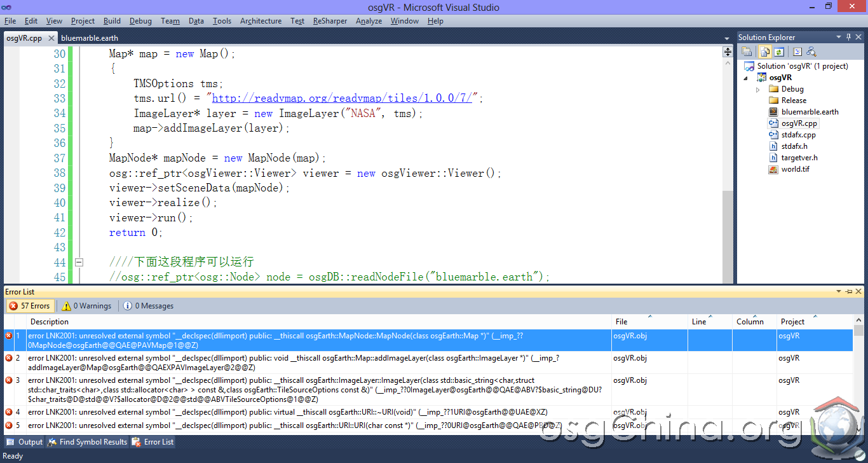Image resolution: width=868 pixels, height=463 pixels.
Task: Select error row 4 about URI::~URI
Action: (x=428, y=412)
